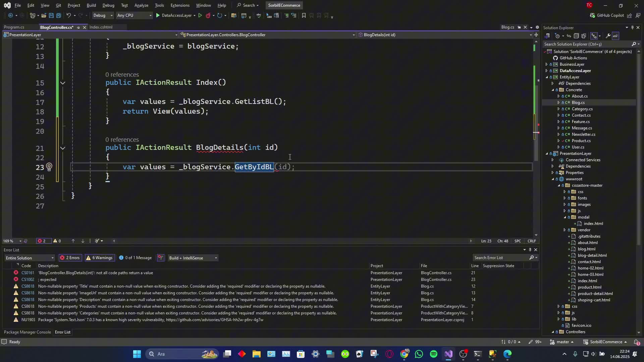Switch to Package Manager Console tab
This screenshot has height=362, width=644.
(28, 332)
